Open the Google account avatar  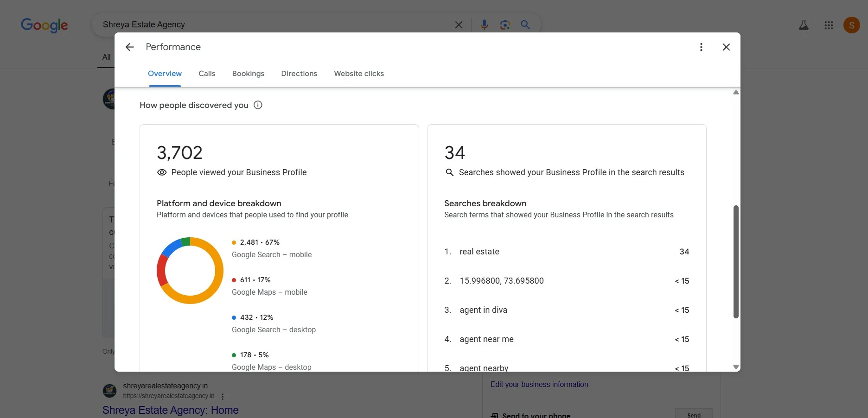(x=851, y=25)
